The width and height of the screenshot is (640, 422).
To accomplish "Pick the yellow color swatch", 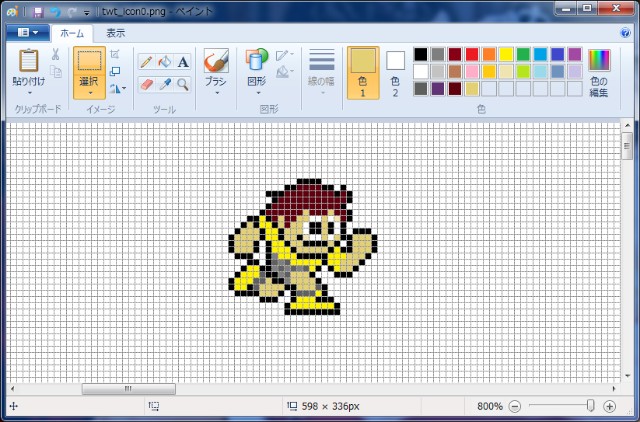I will tap(506, 54).
